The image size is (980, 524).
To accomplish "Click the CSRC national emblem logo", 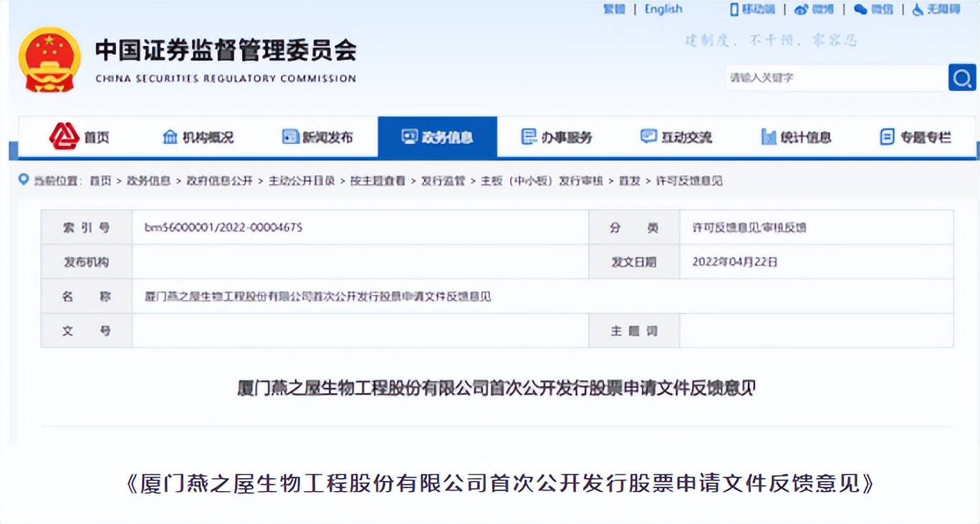I will (49, 59).
